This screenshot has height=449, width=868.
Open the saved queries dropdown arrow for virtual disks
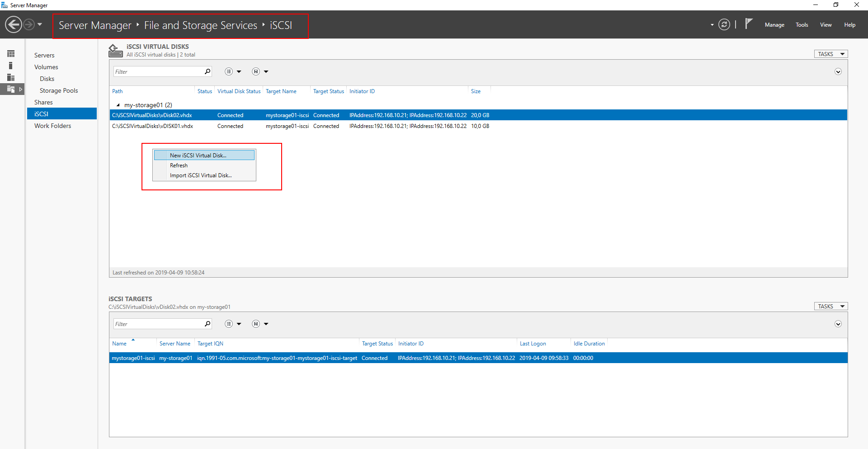[x=266, y=72]
